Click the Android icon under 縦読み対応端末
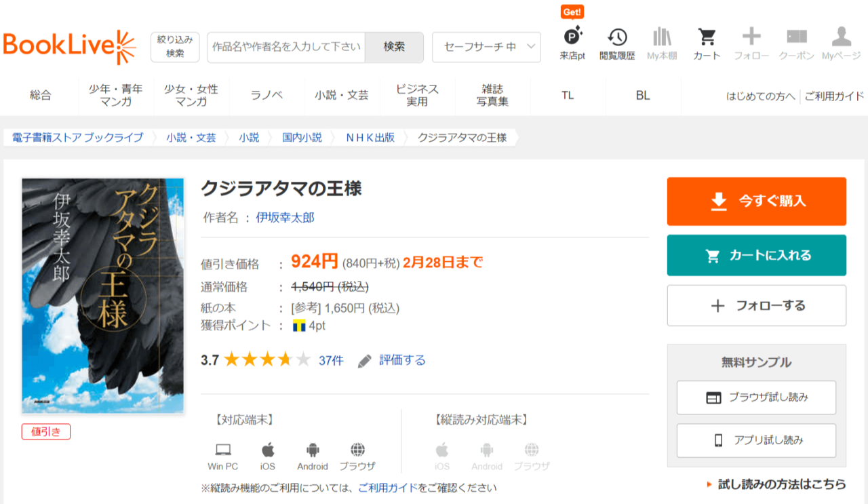Screen dimensions: 868x504 [487, 449]
